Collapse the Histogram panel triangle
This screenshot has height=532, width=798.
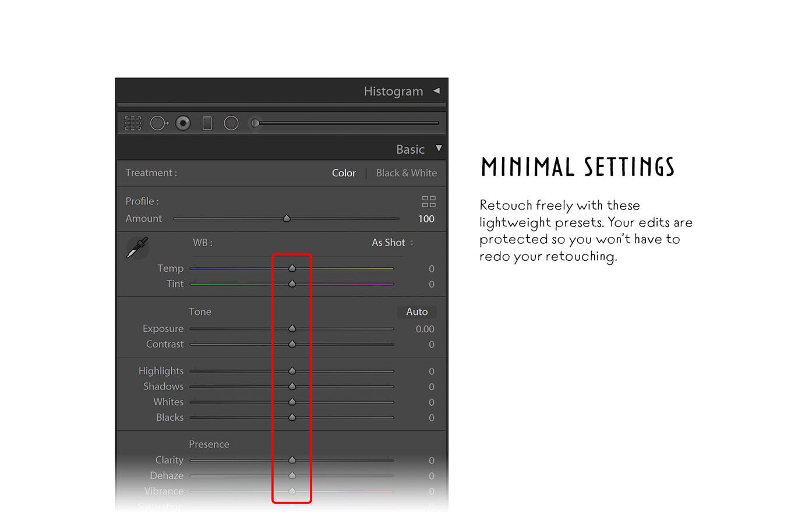tap(436, 91)
